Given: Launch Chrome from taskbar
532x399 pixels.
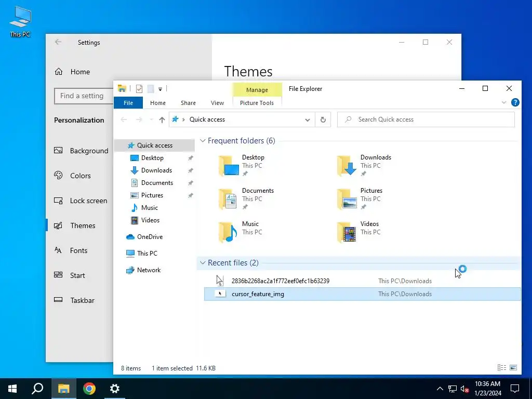Looking at the screenshot, I should 89,389.
